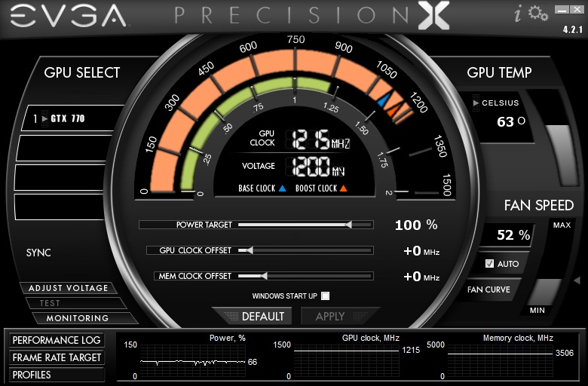The image size is (588, 386).
Task: Click the GPU clock, MHz graph
Action: [x=346, y=361]
